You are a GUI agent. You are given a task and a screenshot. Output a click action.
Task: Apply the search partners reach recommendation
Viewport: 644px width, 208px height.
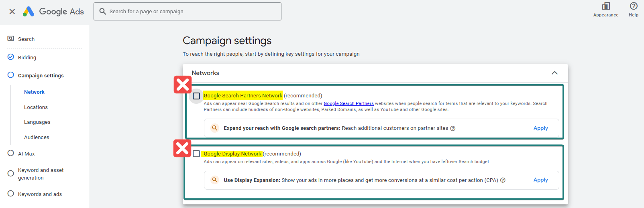[x=541, y=128]
